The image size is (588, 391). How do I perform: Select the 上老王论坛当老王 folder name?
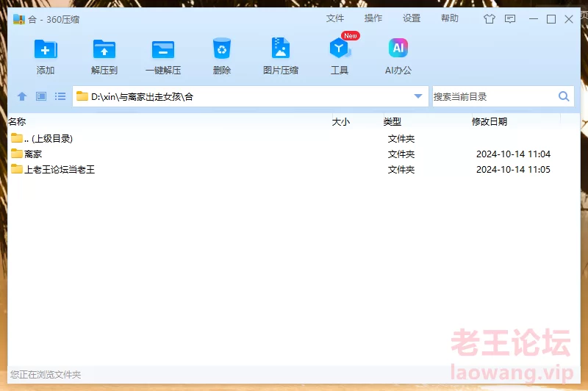coord(60,170)
